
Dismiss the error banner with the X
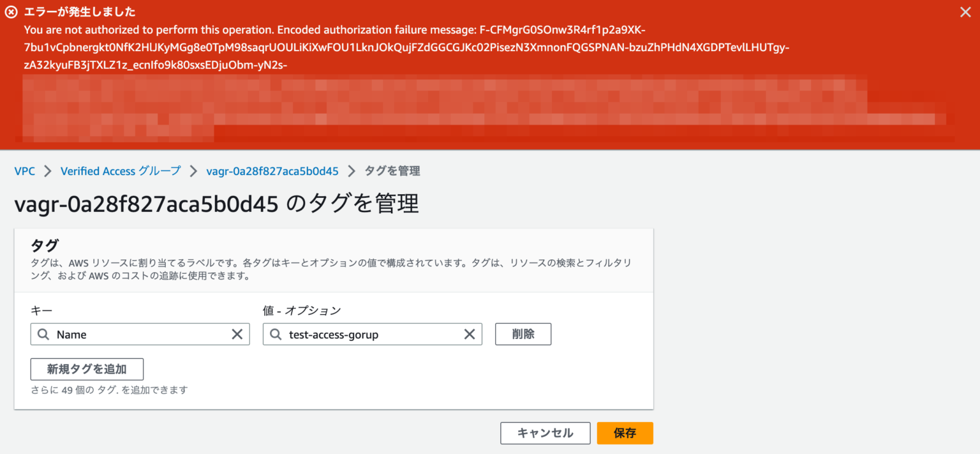(965, 12)
